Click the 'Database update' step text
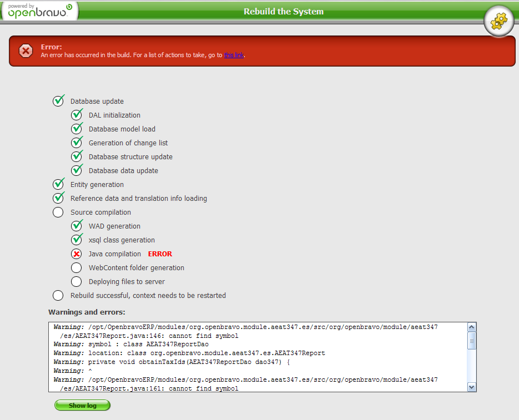The width and height of the screenshot is (519, 420). pyautogui.click(x=97, y=102)
